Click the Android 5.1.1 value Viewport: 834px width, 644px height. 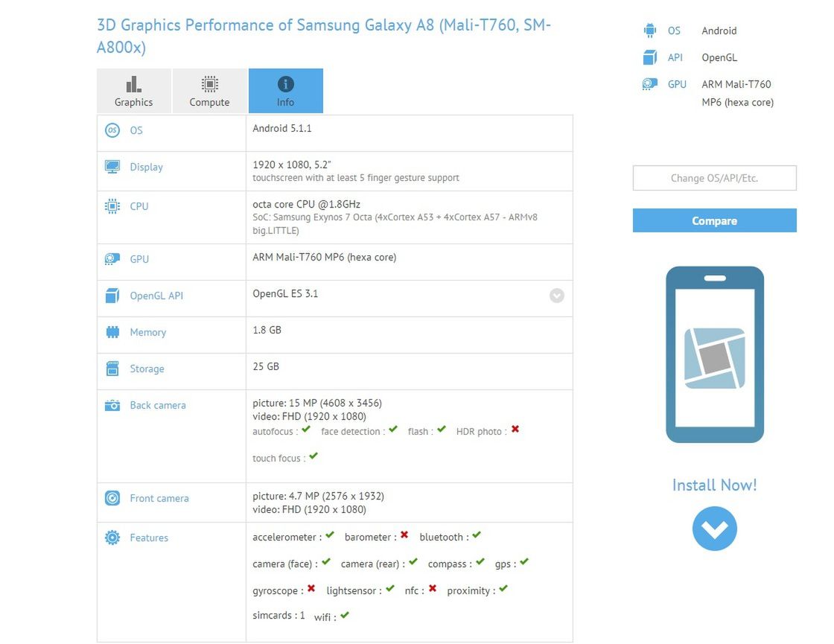pyautogui.click(x=282, y=128)
